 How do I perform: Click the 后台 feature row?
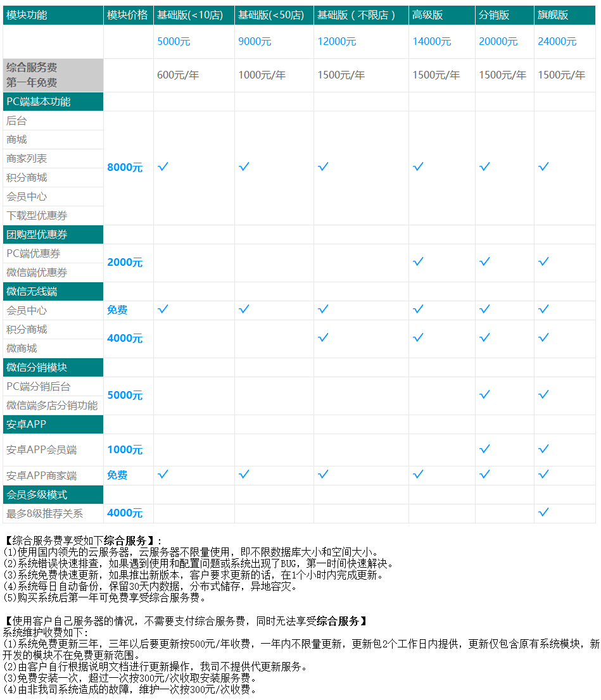coord(53,120)
